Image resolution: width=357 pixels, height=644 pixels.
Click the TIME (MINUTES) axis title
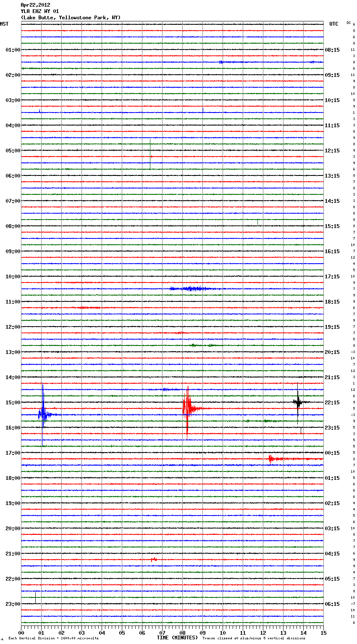point(177,638)
